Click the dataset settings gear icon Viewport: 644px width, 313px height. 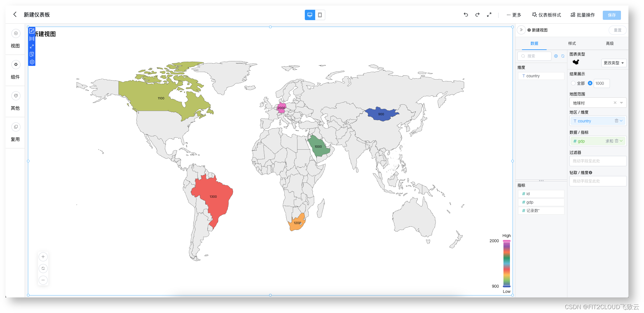pos(556,56)
